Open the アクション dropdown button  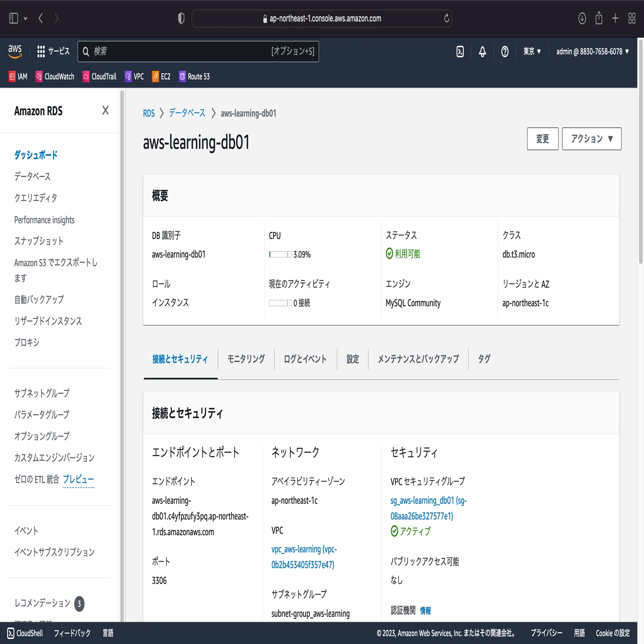591,139
